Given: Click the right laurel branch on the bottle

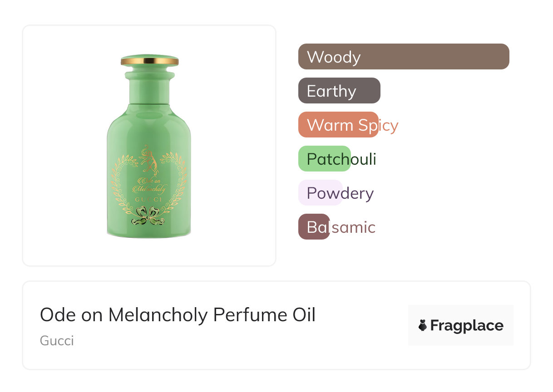Looking at the screenshot, I should pos(178,181).
